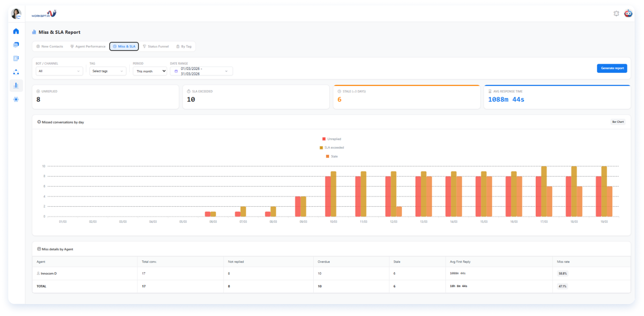
Task: Switch to the Agent Performance tab
Action: [88, 47]
